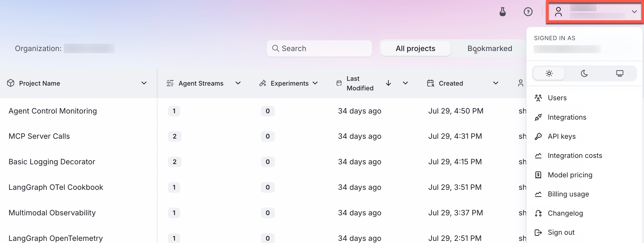The width and height of the screenshot is (644, 243).
Task: Click the search magnifier icon
Action: (x=276, y=48)
